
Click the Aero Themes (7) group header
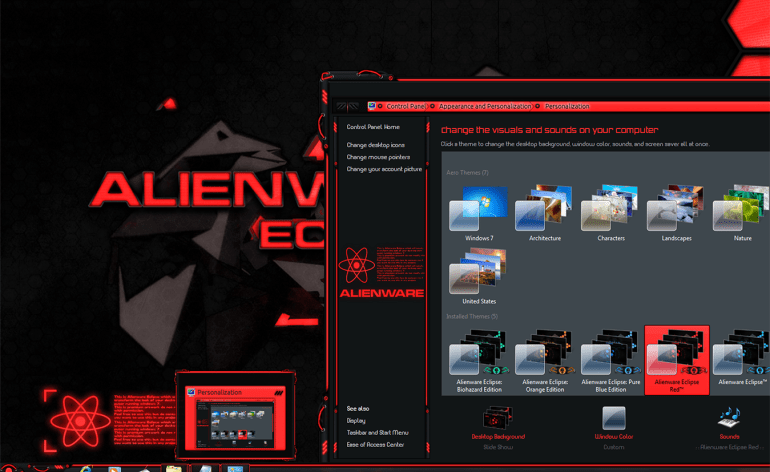coord(467,172)
